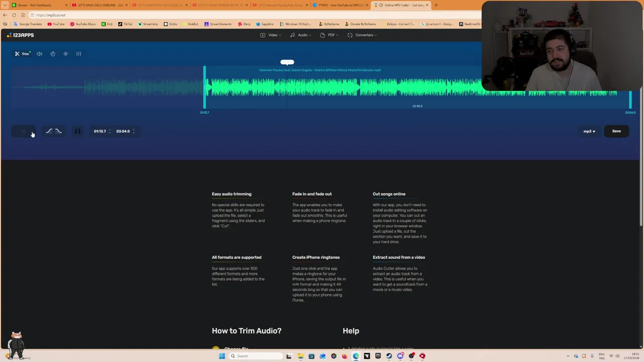This screenshot has width=644, height=362.
Task: Open File Explorer from the taskbar
Action: point(300,356)
